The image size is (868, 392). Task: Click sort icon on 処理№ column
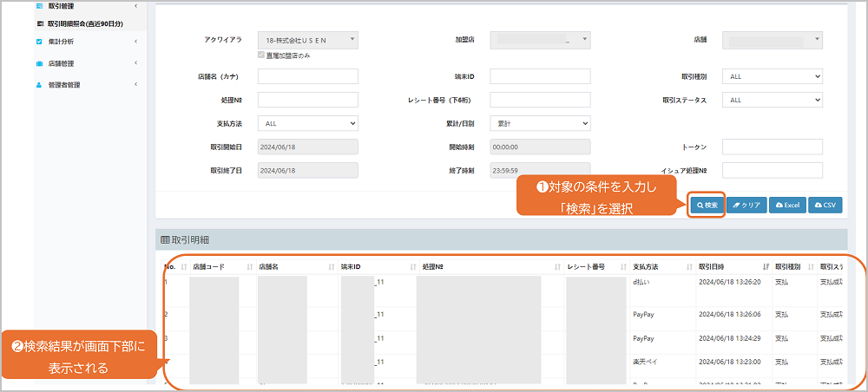coord(558,266)
